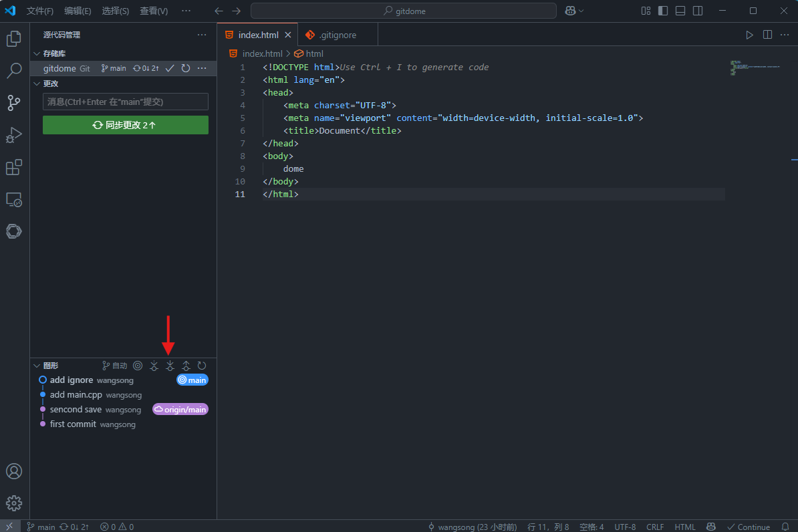The image size is (798, 532).
Task: Click the Pull icon in the Graph panel
Action: [170, 366]
